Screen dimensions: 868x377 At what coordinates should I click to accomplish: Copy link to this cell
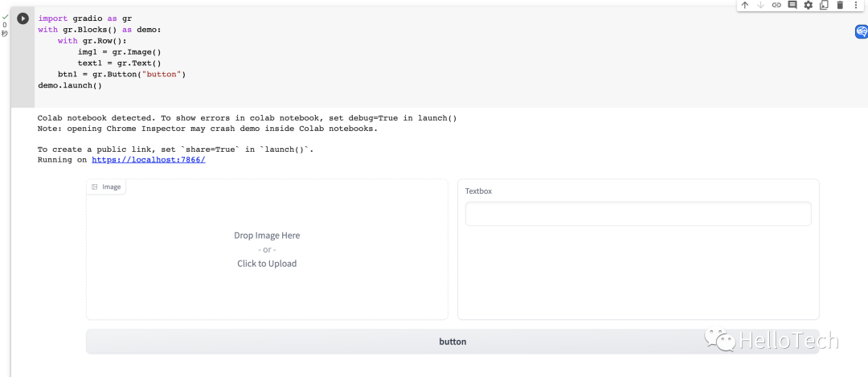point(776,5)
